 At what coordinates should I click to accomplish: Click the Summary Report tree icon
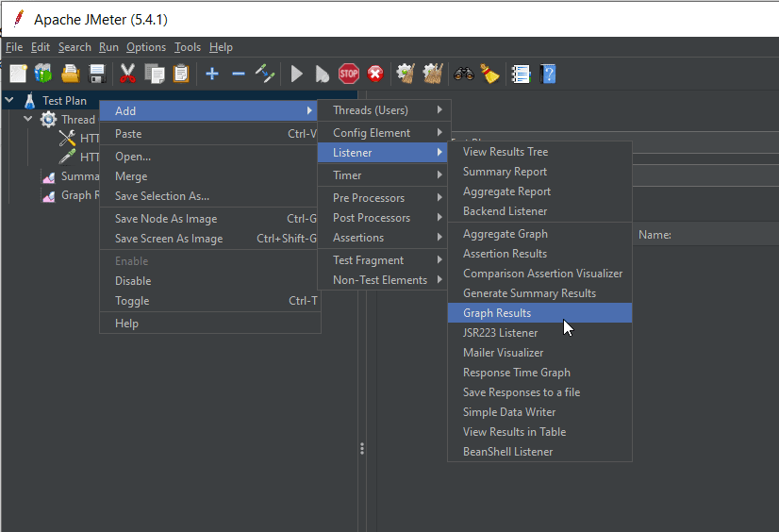pyautogui.click(x=49, y=176)
